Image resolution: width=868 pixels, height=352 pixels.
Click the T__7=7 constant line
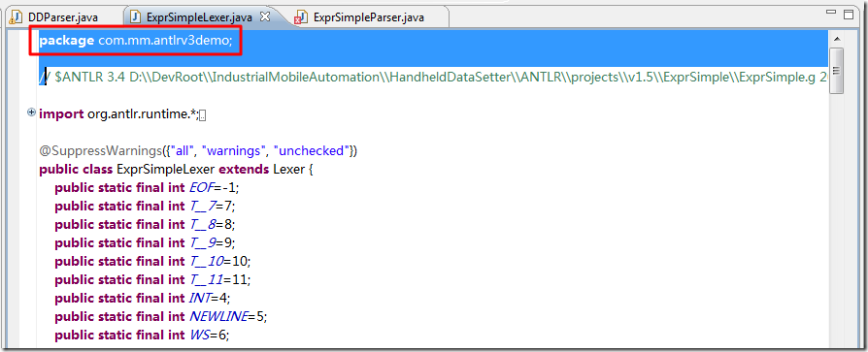(x=145, y=207)
